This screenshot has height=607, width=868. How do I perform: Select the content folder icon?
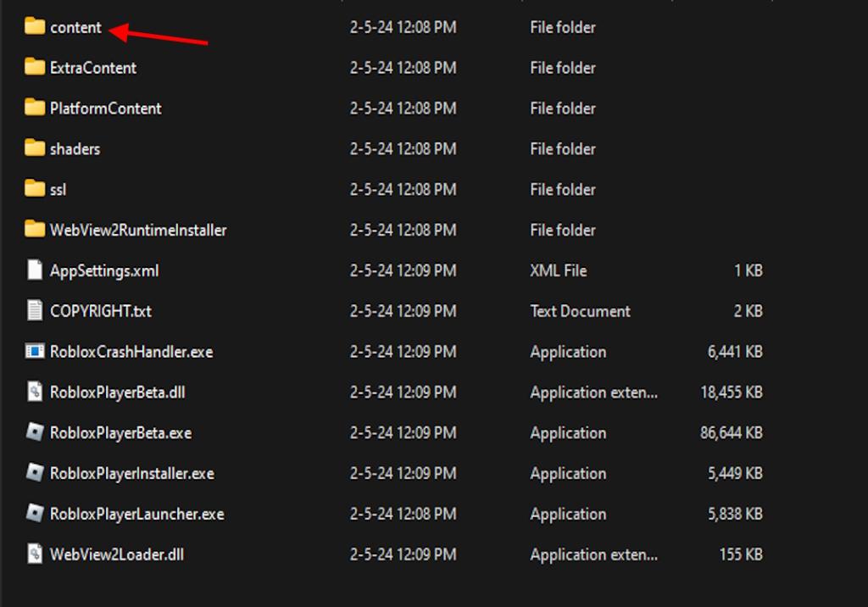pyautogui.click(x=35, y=27)
